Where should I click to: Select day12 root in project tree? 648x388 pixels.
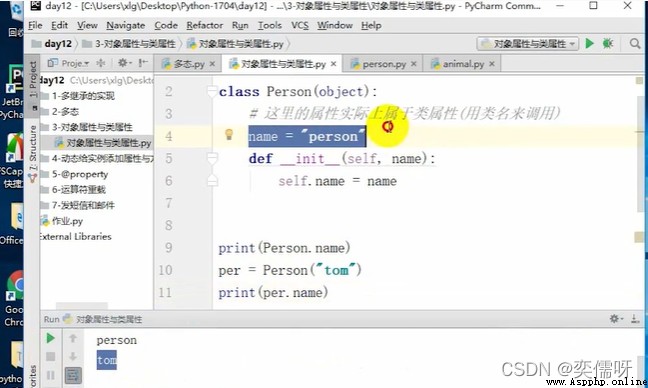point(52,80)
